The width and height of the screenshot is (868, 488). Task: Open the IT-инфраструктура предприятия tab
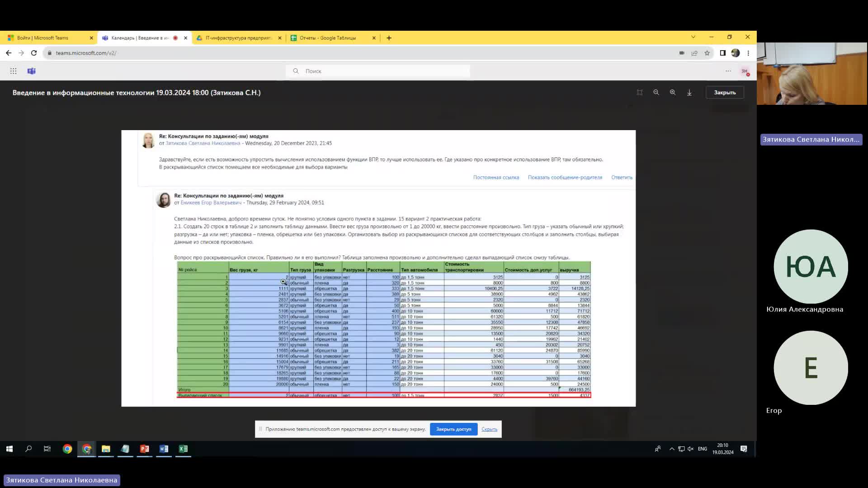(238, 38)
